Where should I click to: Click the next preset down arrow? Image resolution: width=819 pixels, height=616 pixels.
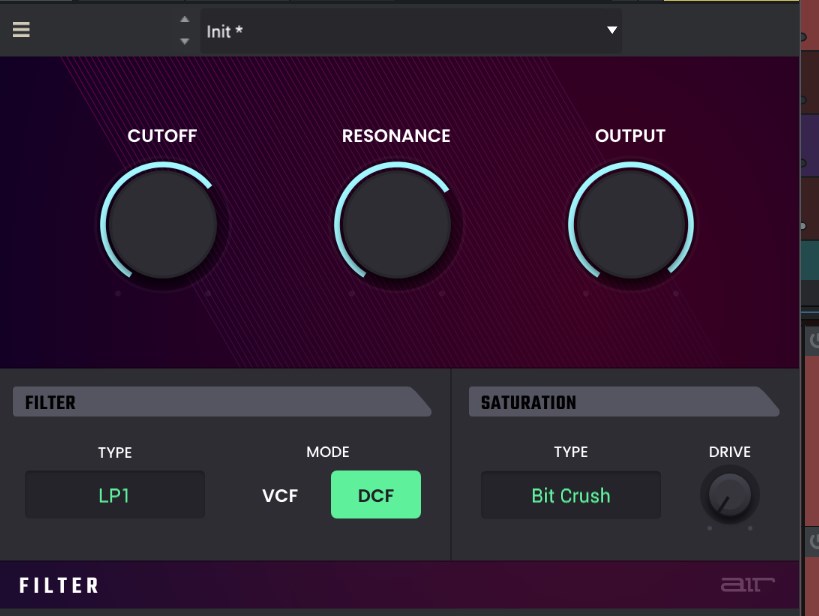click(x=184, y=41)
